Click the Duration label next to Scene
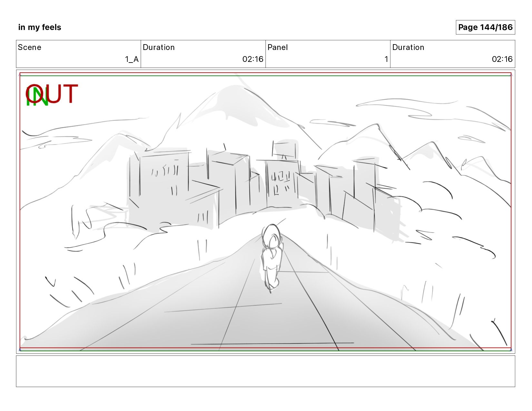The image size is (532, 411). [x=159, y=47]
